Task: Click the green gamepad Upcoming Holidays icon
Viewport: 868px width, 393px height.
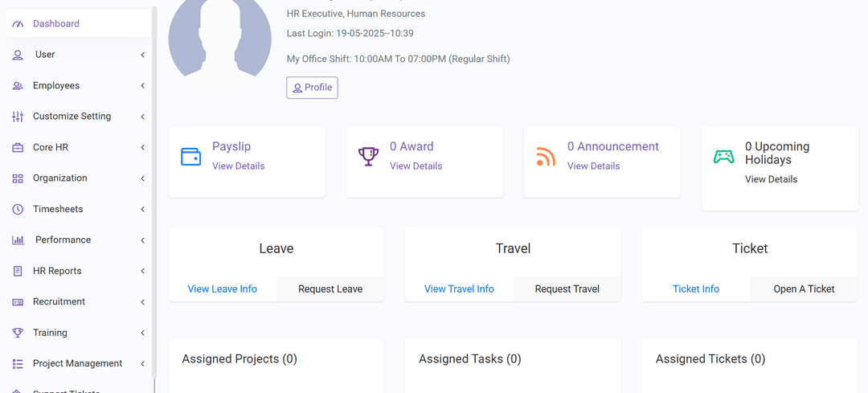Action: tap(723, 157)
